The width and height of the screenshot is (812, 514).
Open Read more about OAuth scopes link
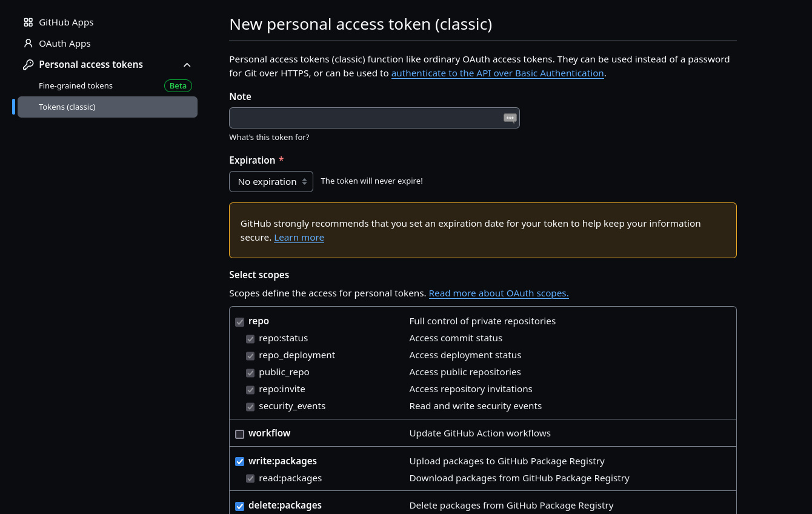(x=499, y=293)
